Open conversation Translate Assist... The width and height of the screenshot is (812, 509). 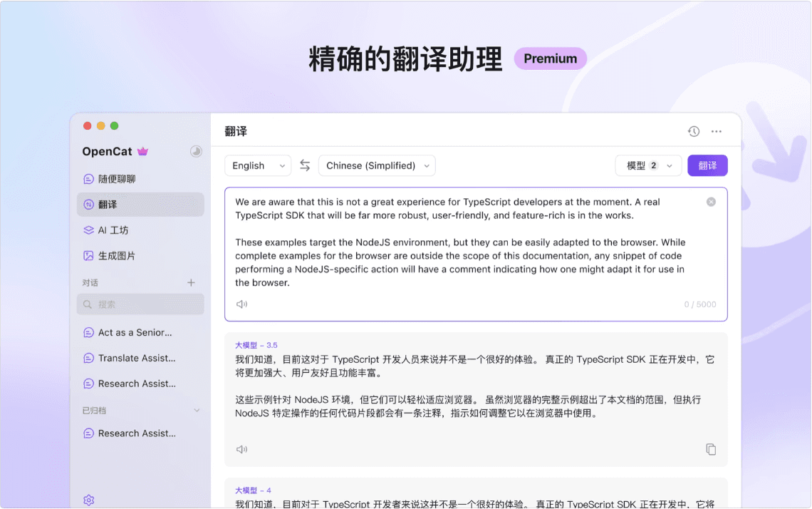(140, 358)
